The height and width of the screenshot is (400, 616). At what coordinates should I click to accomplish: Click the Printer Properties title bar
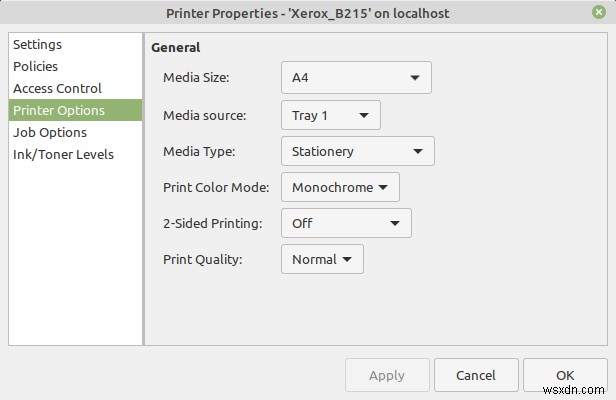pyautogui.click(x=300, y=12)
